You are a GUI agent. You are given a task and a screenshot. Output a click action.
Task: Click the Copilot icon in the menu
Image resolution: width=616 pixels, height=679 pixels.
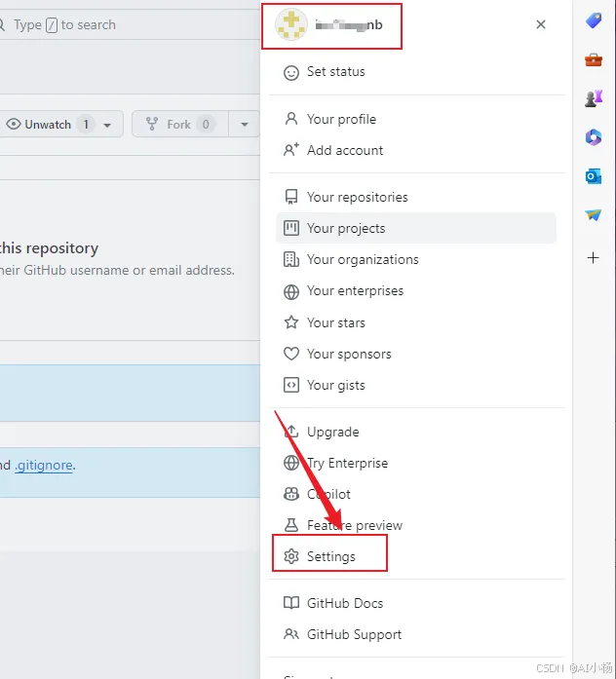pyautogui.click(x=291, y=494)
